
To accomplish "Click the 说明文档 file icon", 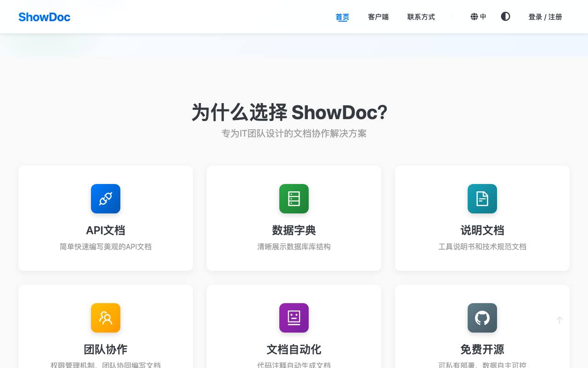I will click(482, 199).
